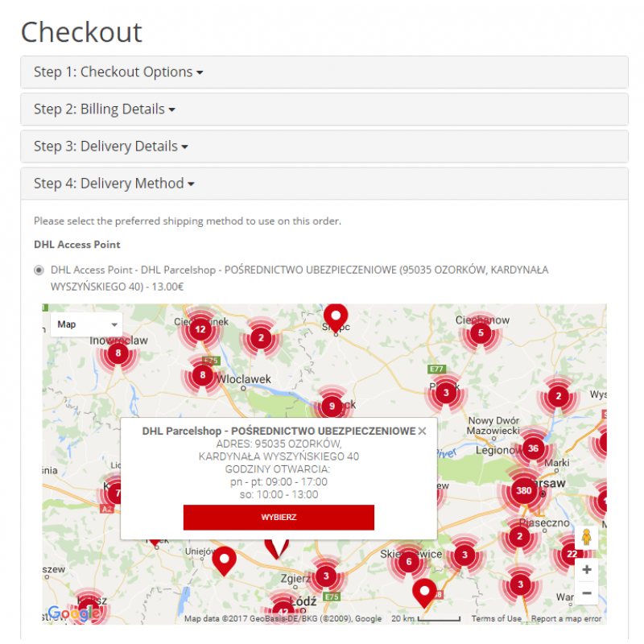Screen dimensions: 644x644
Task: Click the 2 cluster marker beside the Wys label
Action: 558,396
